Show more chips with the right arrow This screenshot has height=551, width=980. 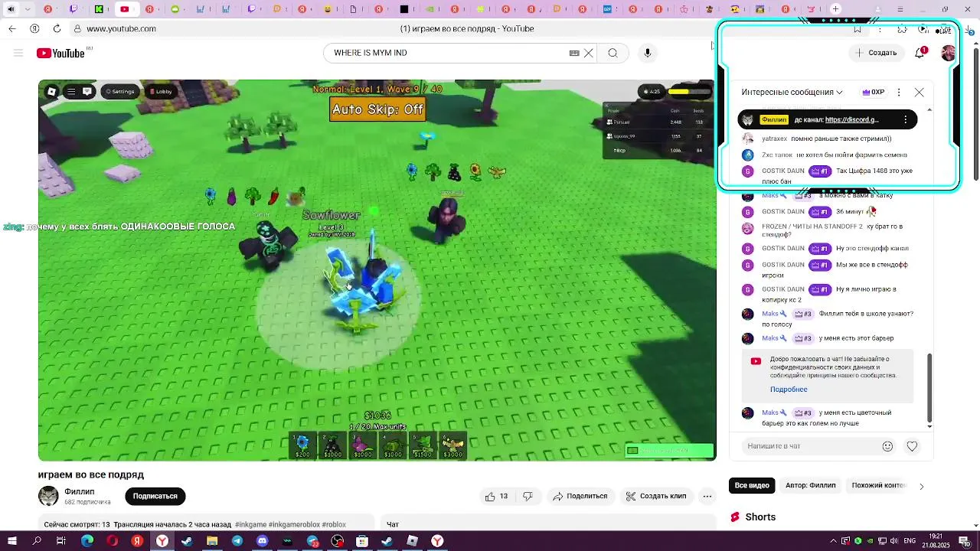tap(921, 486)
